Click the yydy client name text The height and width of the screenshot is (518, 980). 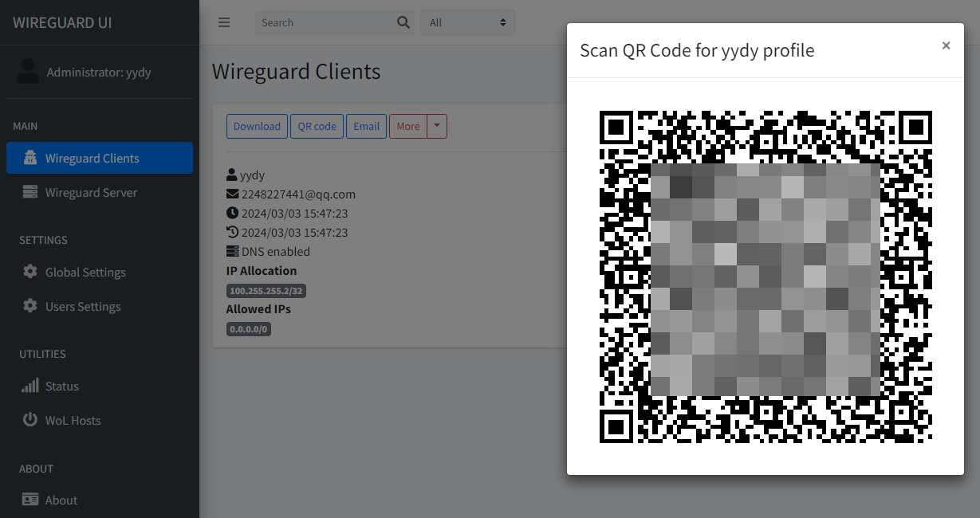(x=252, y=175)
